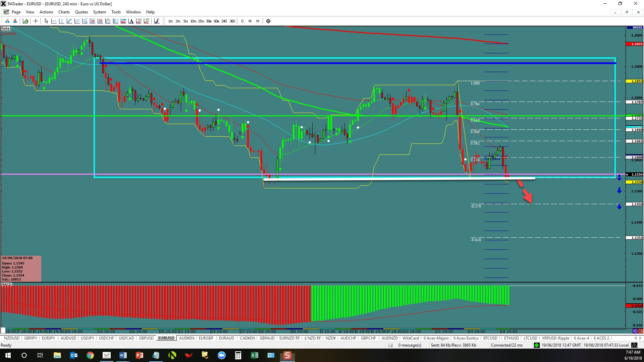
Task: Select the trend line tool
Action: point(69,21)
